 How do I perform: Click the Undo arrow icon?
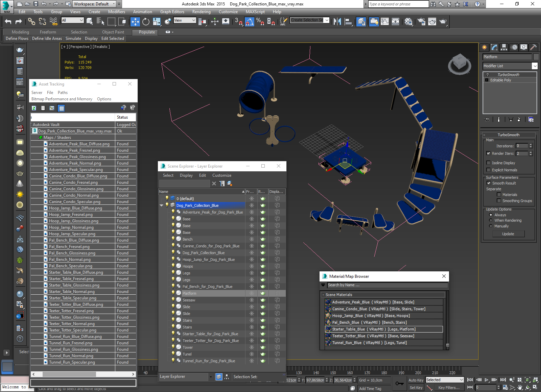8,22
